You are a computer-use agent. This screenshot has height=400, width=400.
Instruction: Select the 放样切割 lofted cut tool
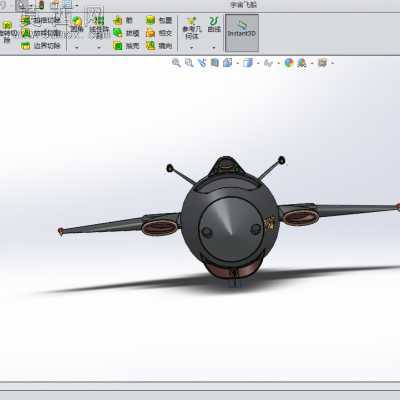coord(41,33)
